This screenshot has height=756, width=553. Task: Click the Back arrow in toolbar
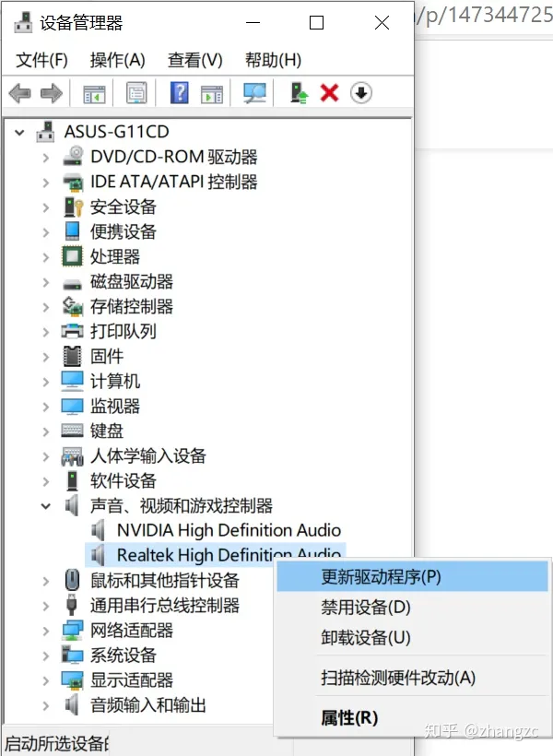(19, 93)
